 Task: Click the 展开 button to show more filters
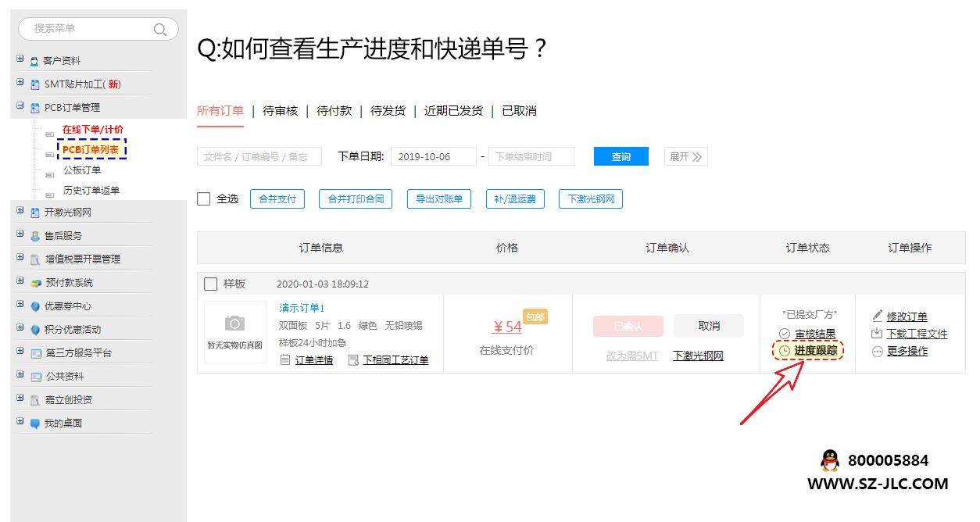pos(685,156)
